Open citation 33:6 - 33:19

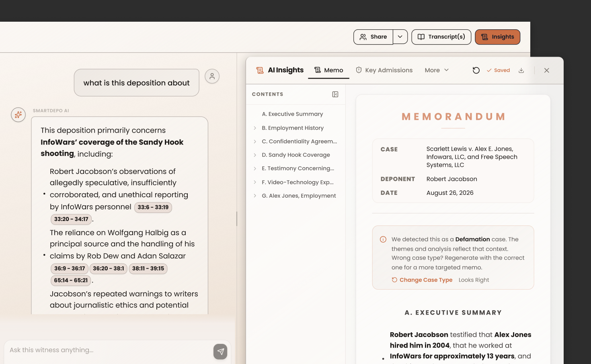click(x=153, y=207)
